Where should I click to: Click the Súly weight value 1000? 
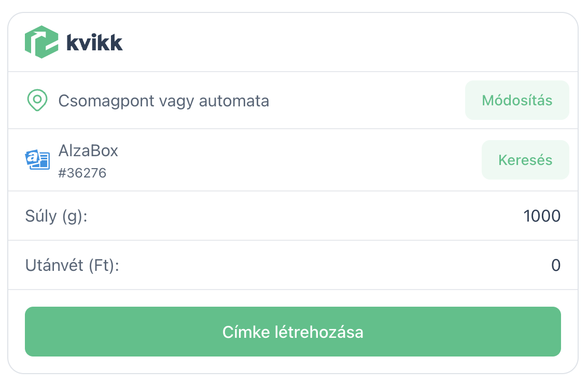click(542, 216)
